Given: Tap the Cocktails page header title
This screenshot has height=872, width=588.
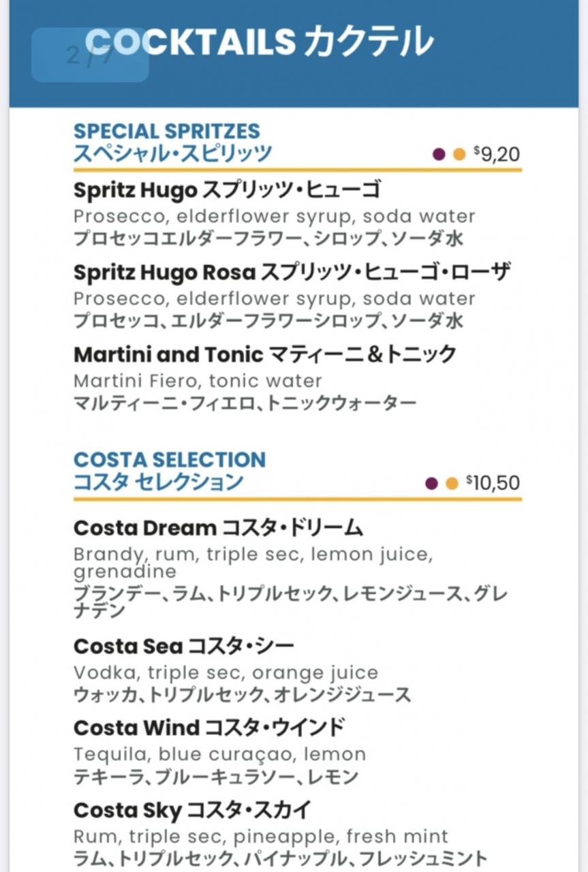Looking at the screenshot, I should click(x=259, y=42).
